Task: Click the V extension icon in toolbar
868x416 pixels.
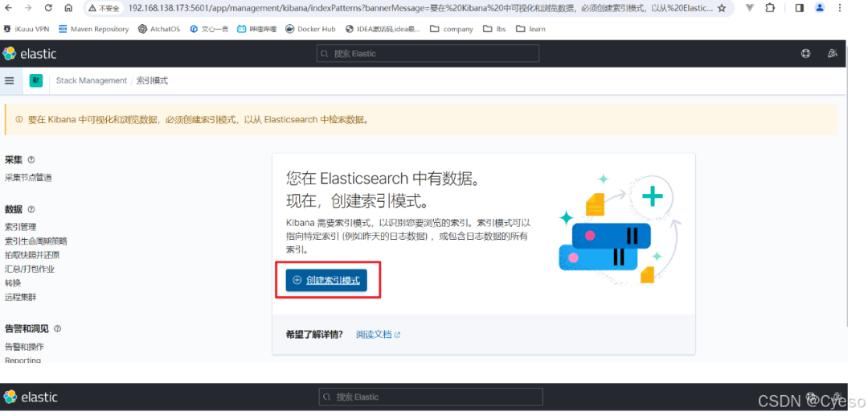Action: point(750,8)
